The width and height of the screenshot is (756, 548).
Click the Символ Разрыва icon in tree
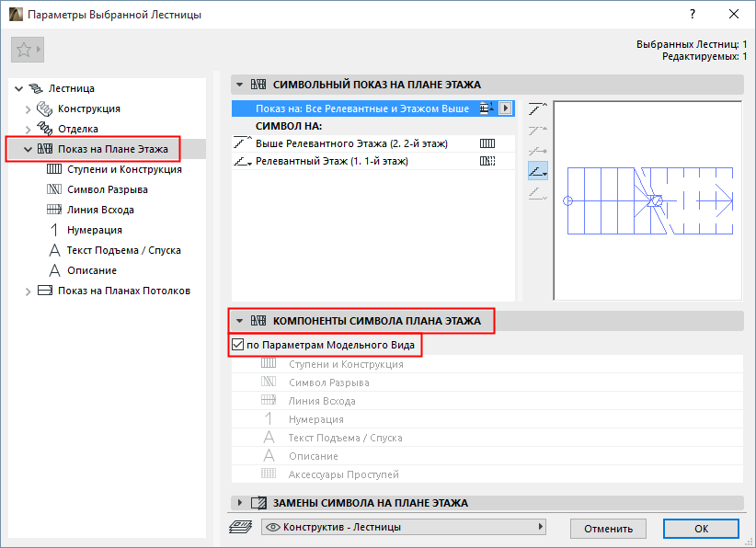[54, 189]
